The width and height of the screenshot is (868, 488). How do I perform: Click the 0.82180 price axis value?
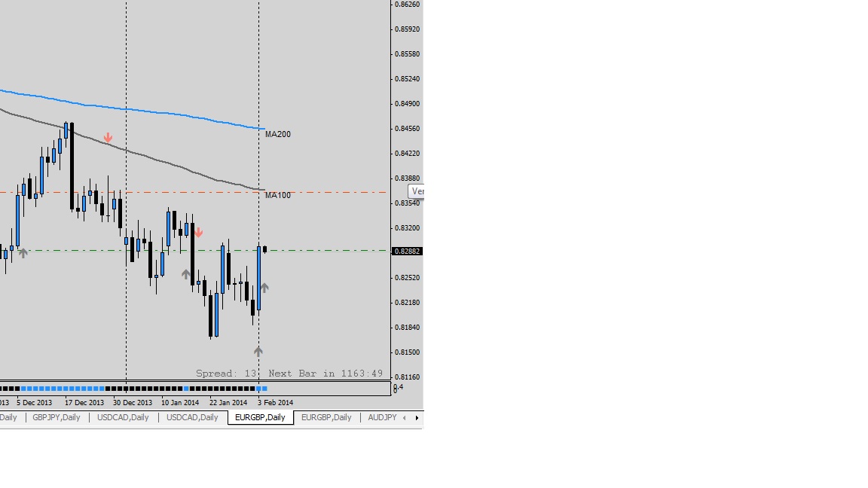click(407, 303)
